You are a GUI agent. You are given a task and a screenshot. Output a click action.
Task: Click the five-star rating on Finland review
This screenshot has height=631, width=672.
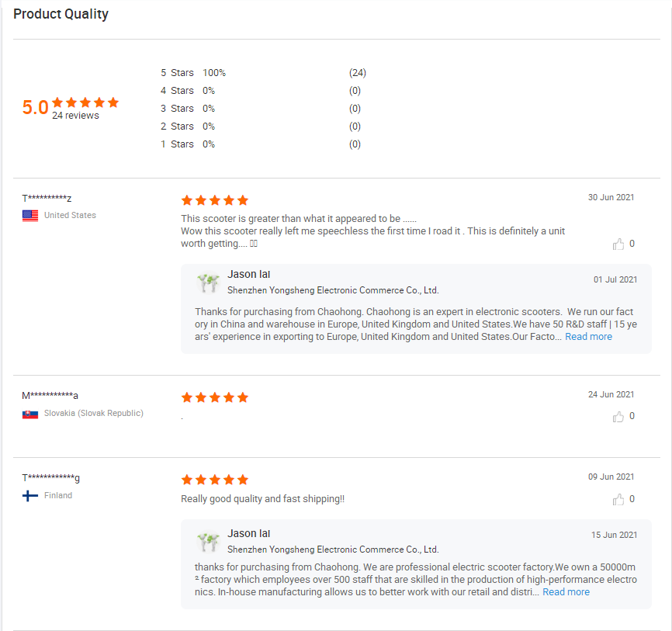(x=215, y=480)
